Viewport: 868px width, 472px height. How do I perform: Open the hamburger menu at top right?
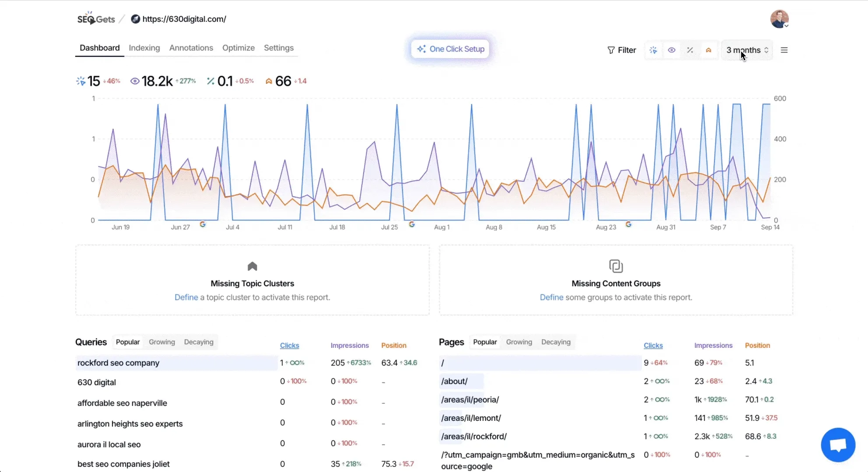pyautogui.click(x=784, y=50)
